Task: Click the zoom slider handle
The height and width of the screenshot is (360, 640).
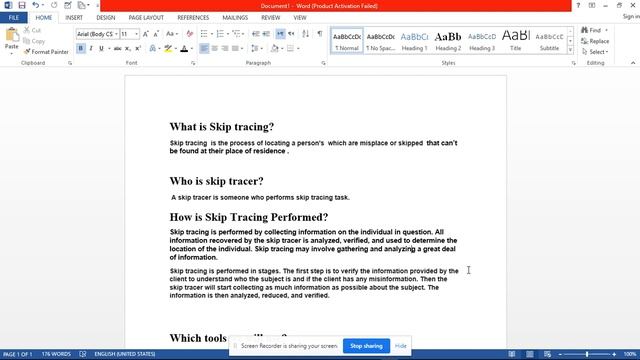Action: pos(587,354)
